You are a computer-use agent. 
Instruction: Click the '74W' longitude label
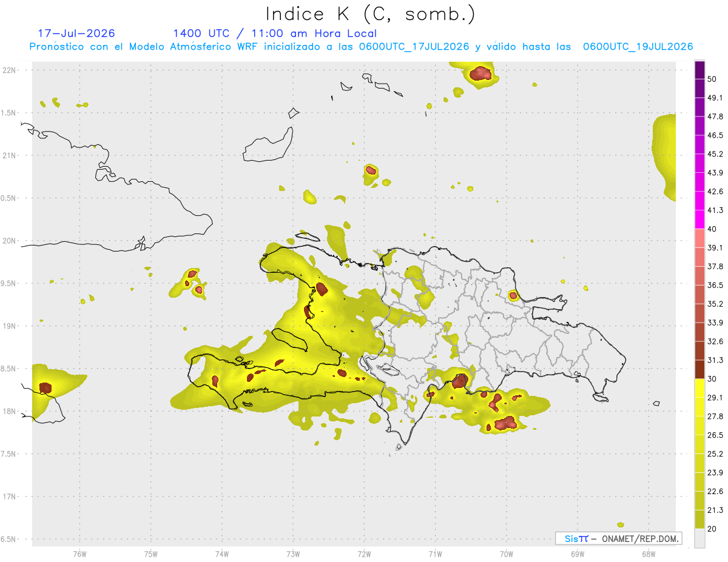(222, 554)
